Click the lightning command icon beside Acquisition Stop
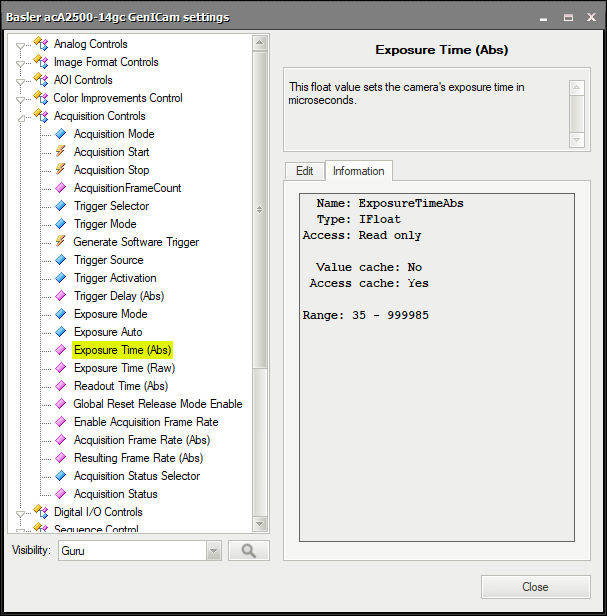 pos(61,169)
